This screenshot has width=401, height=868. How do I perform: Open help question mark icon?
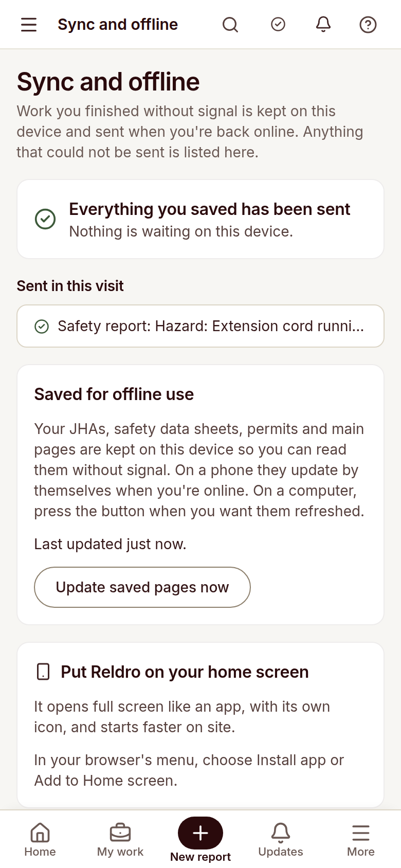[368, 24]
